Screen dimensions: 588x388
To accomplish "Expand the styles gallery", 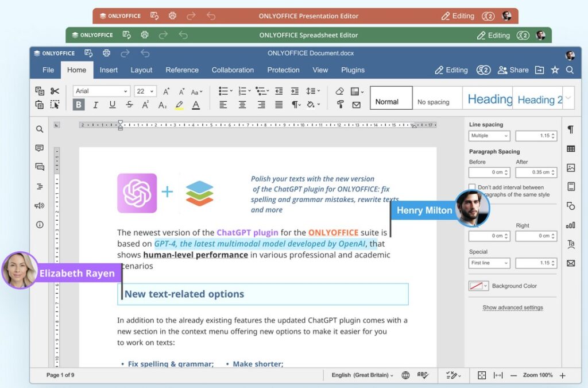I will click(x=568, y=98).
